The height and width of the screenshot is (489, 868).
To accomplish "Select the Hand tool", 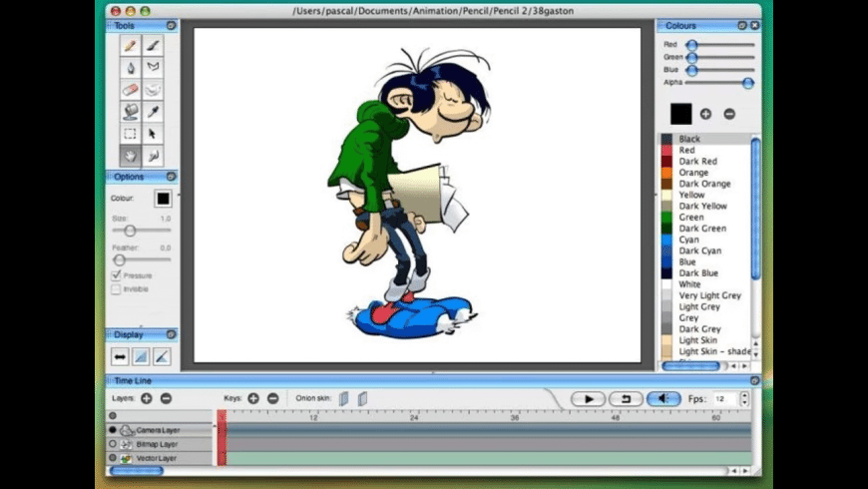I will (130, 156).
